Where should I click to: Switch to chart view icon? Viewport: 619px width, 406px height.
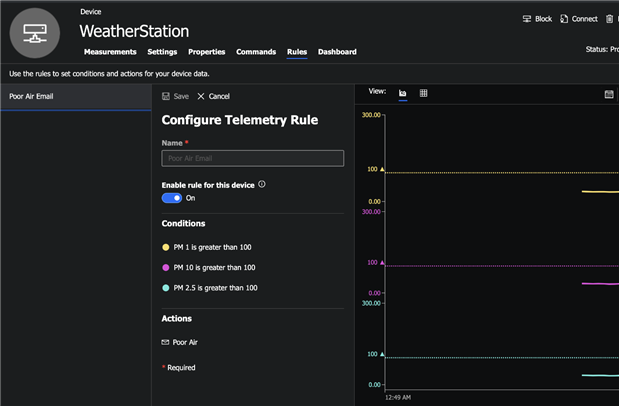click(x=402, y=93)
